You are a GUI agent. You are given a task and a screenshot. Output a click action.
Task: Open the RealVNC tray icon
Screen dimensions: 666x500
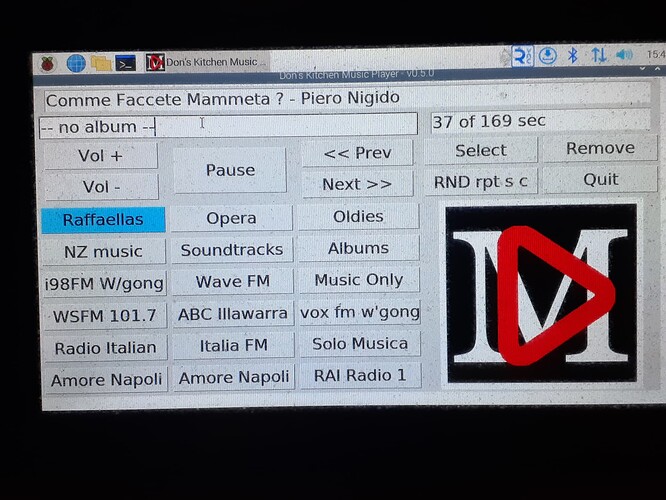pos(522,56)
